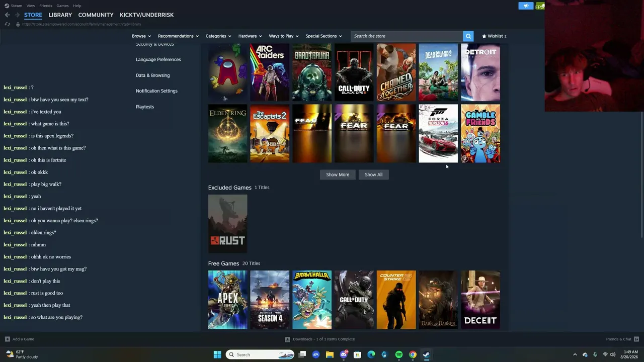This screenshot has width=644, height=362.
Task: Open the Playtests settings link
Action: tap(145, 107)
